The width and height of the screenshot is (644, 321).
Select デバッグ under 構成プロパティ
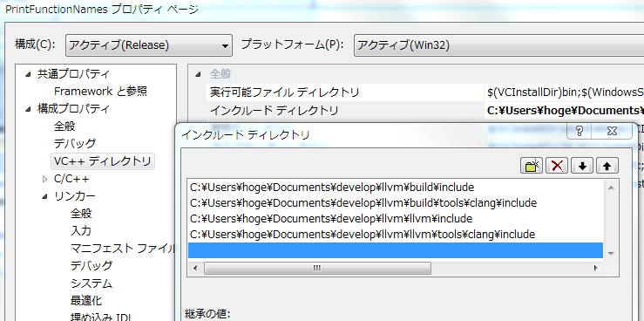(75, 143)
